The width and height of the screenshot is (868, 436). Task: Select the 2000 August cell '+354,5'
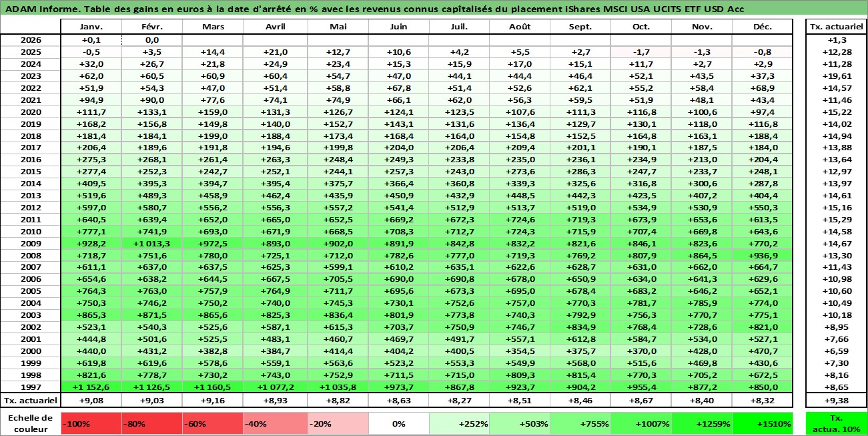pos(520,351)
